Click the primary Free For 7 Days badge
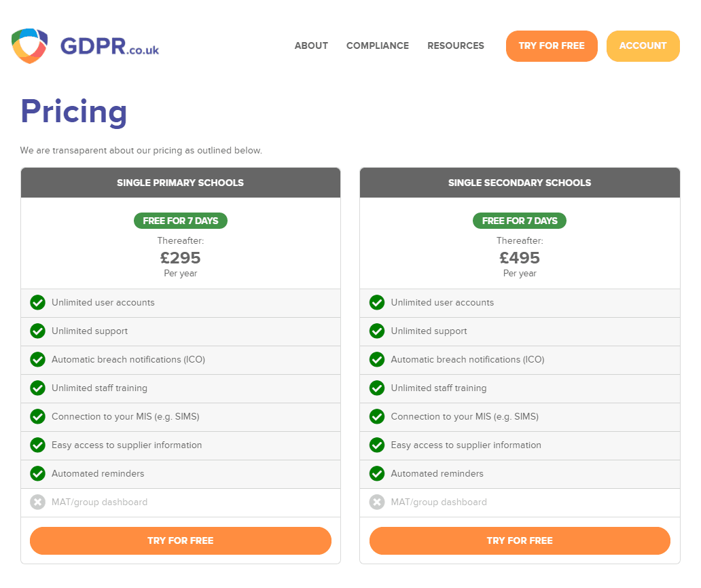Viewport: 701px width, 588px height. (x=181, y=221)
